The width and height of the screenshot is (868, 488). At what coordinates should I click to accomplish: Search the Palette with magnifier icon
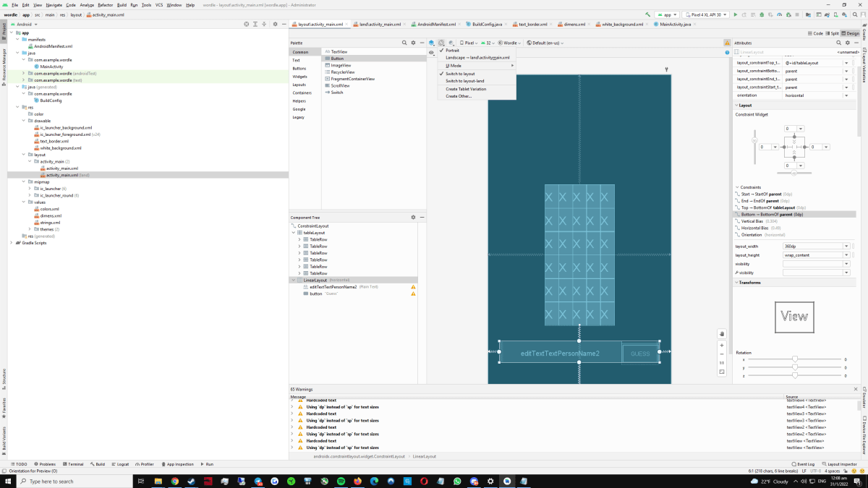pyautogui.click(x=404, y=43)
